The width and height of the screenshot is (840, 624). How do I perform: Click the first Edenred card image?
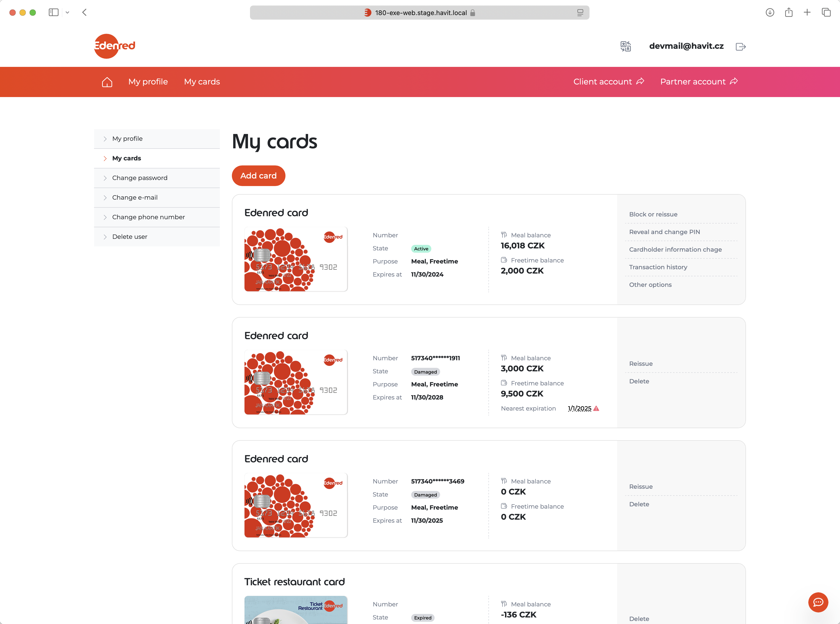(x=296, y=259)
